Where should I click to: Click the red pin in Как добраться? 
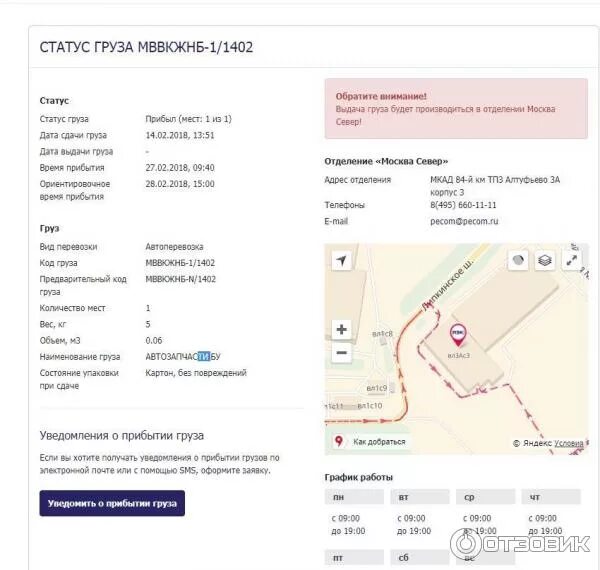click(x=339, y=441)
